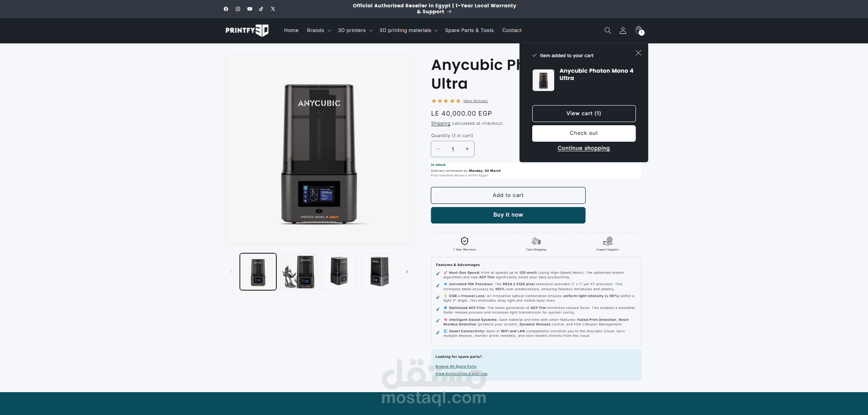Click 'Anycubic Photon Mono 4 Ultra' in popup
The height and width of the screenshot is (415, 868).
coord(596,74)
